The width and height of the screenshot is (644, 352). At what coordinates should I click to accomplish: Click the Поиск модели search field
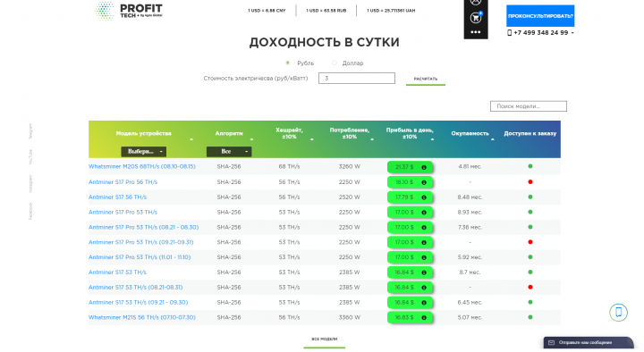[x=529, y=106]
